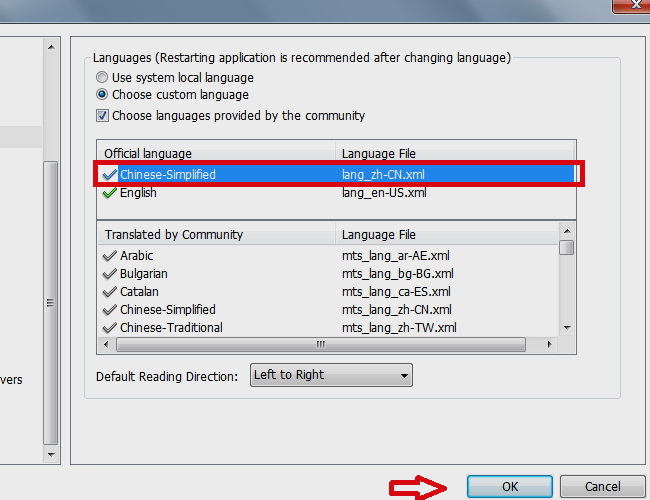Click checkmark icon beside official Chinese-Simplified

[109, 175]
